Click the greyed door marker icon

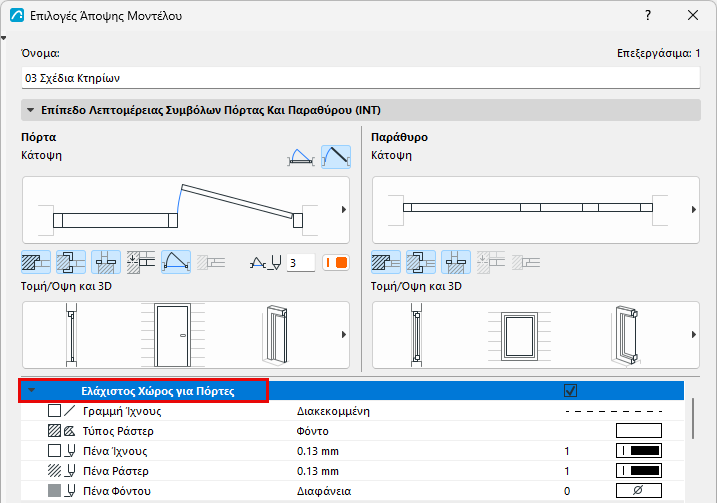click(211, 262)
